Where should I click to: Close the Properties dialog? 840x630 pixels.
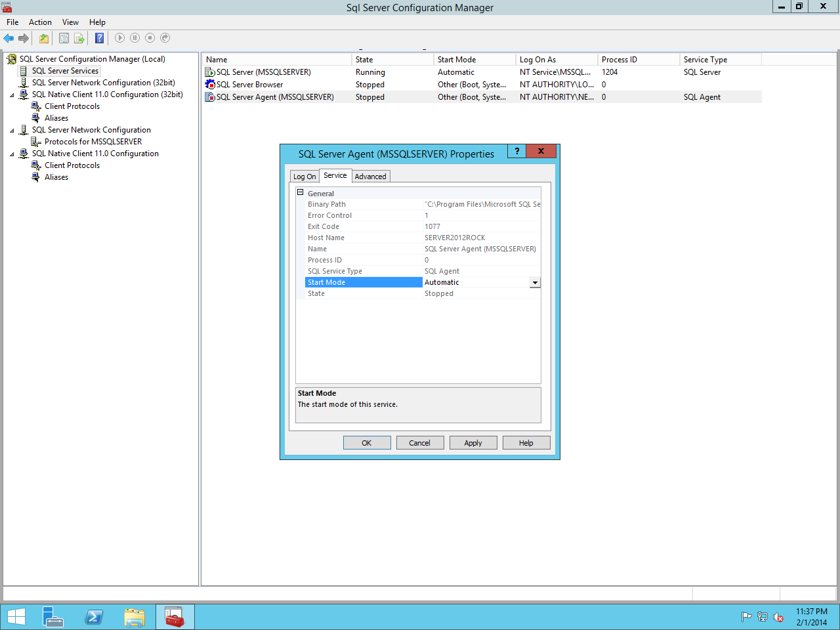point(541,151)
